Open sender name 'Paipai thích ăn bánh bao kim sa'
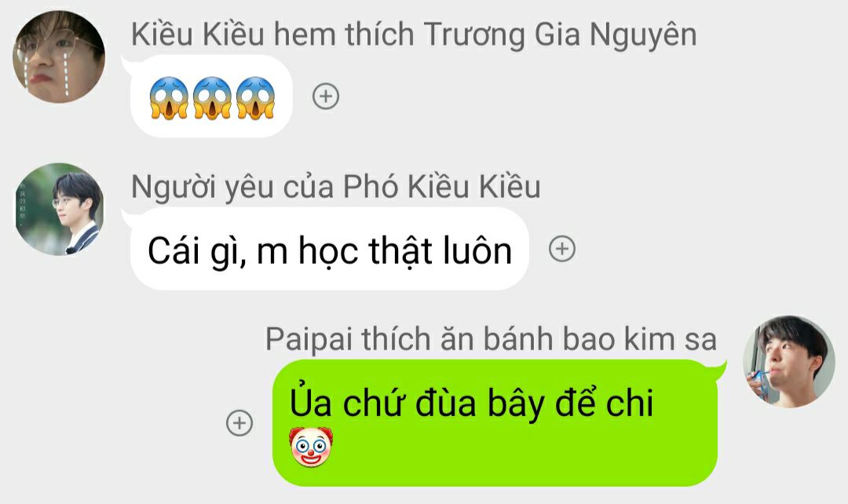This screenshot has width=848, height=504. (491, 340)
